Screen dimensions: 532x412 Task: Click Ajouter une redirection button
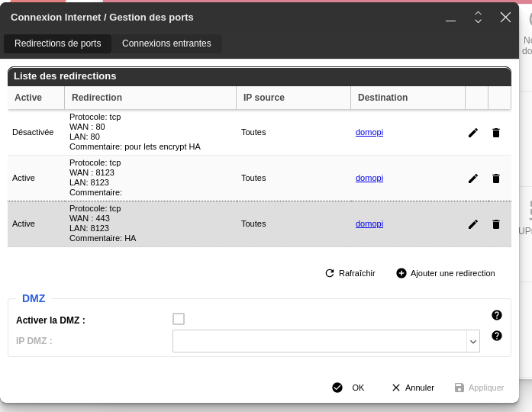(x=446, y=273)
